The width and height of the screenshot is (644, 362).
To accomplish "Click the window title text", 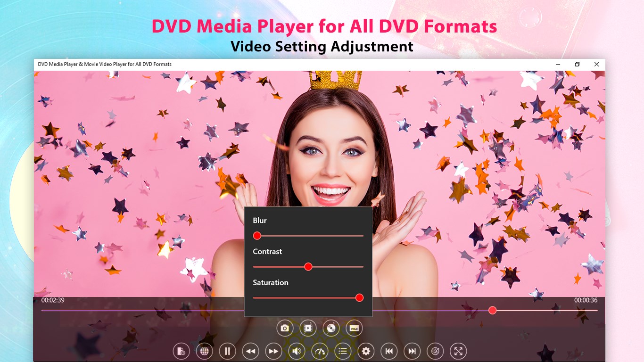I will (x=105, y=64).
